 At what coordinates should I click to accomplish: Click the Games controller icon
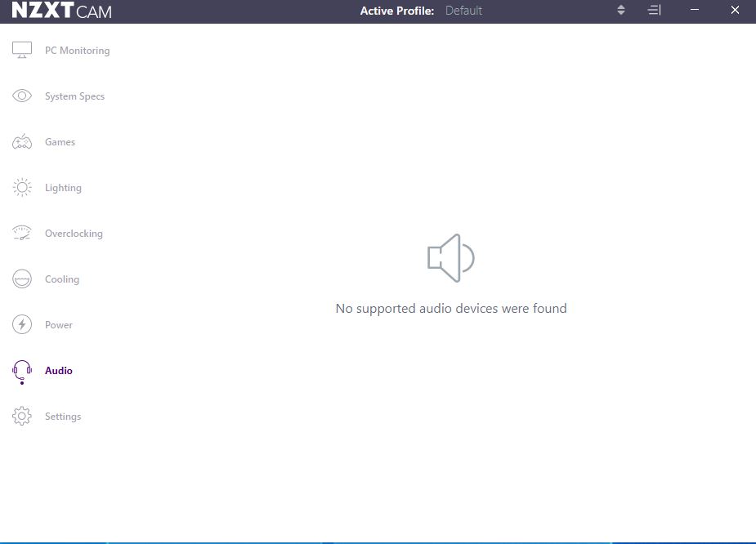22,141
